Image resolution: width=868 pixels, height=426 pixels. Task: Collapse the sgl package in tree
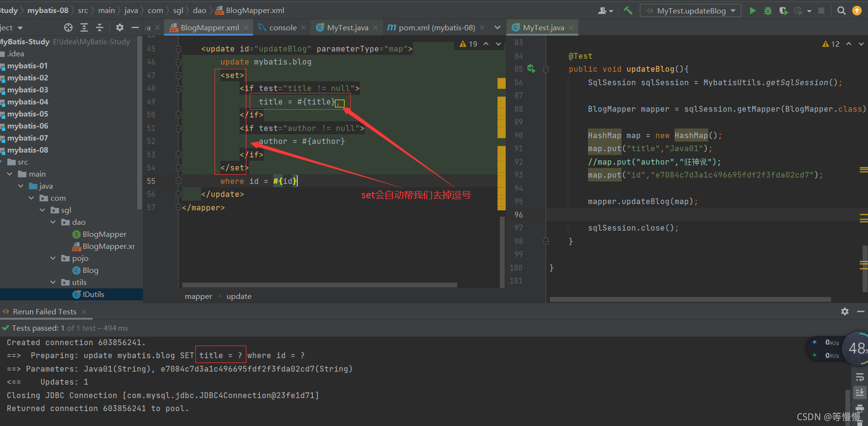(42, 210)
